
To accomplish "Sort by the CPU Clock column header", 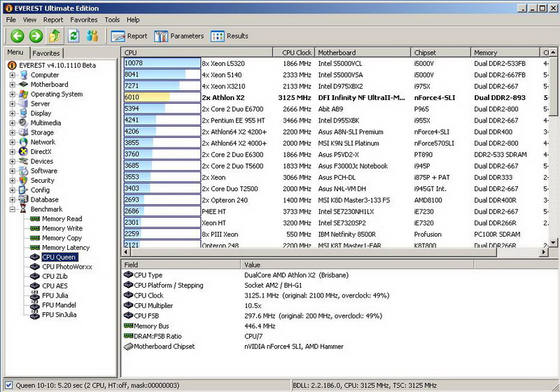I will tap(297, 52).
